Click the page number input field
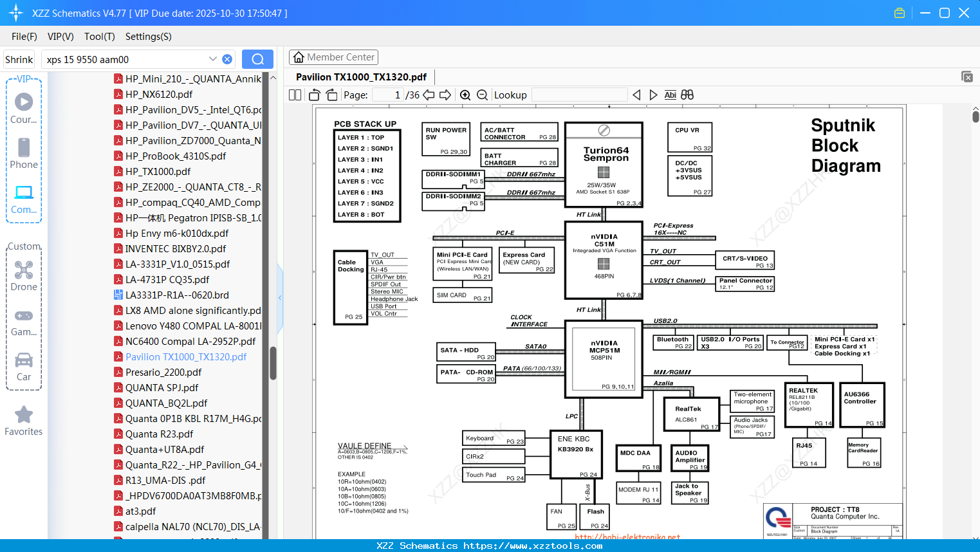Screen dimensions: 980x552 (x=388, y=95)
